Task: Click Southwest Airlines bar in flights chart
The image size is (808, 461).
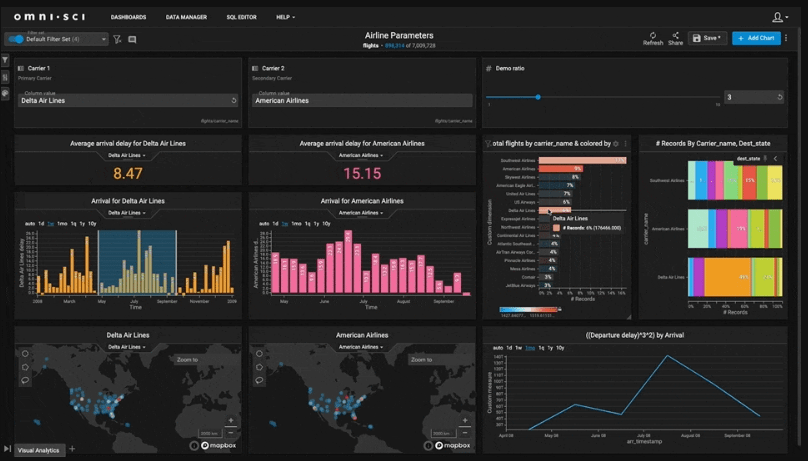Action: (x=582, y=160)
